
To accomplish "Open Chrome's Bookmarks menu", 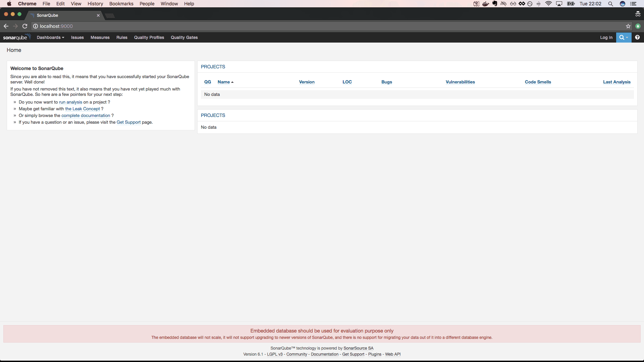I will [x=121, y=4].
